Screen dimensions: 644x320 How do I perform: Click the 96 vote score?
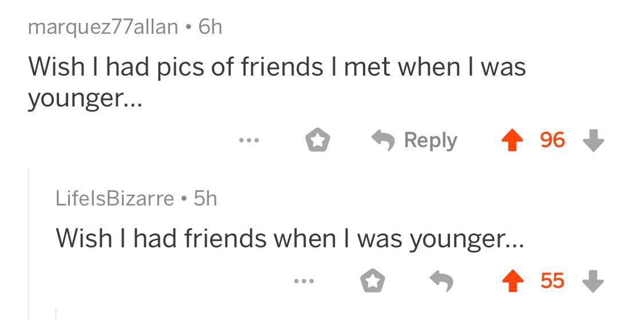(x=552, y=140)
